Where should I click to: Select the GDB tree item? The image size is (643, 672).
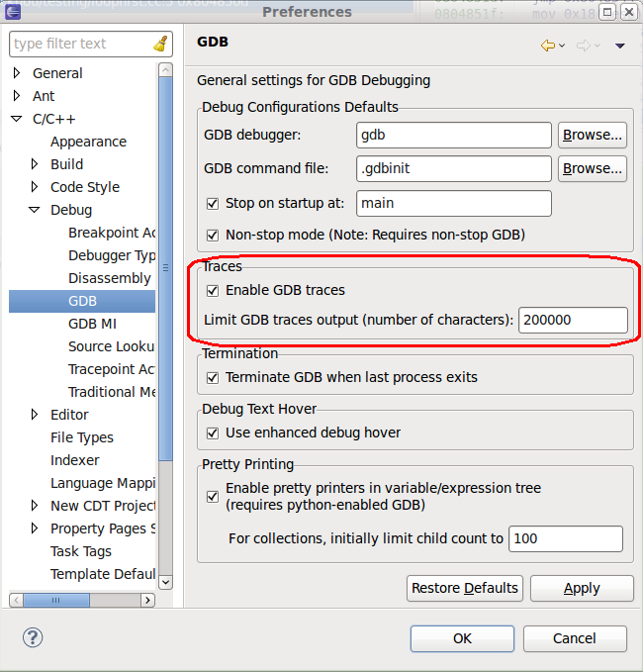click(x=82, y=301)
